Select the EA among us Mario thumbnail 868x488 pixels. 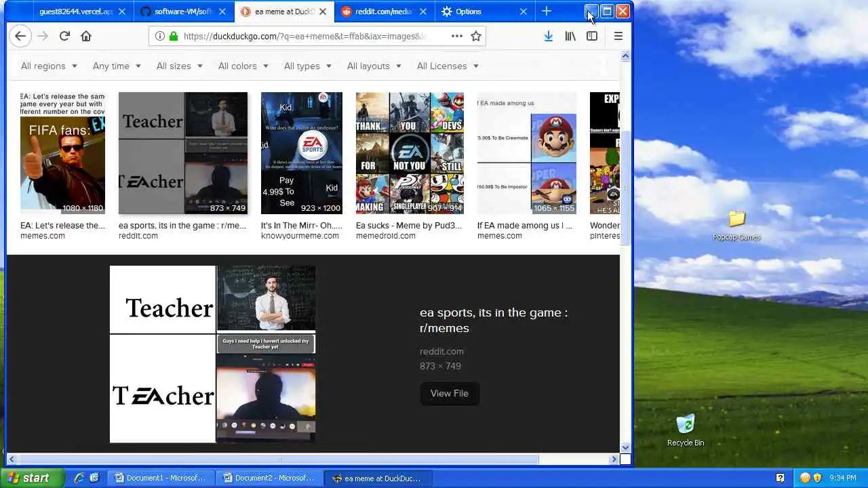pos(527,153)
